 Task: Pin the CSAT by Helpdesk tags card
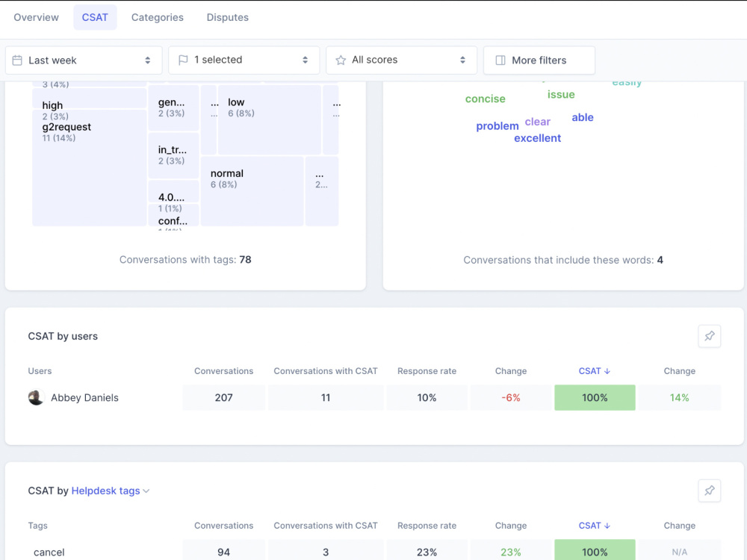(709, 491)
